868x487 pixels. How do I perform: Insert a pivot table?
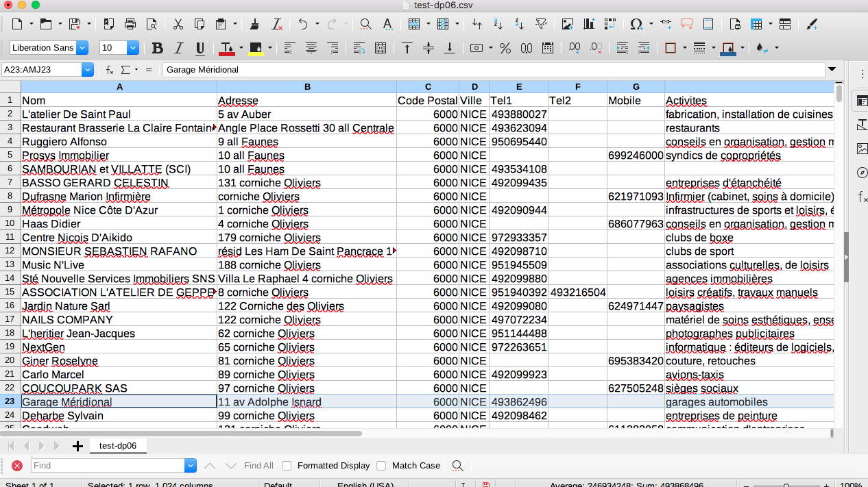tap(610, 25)
